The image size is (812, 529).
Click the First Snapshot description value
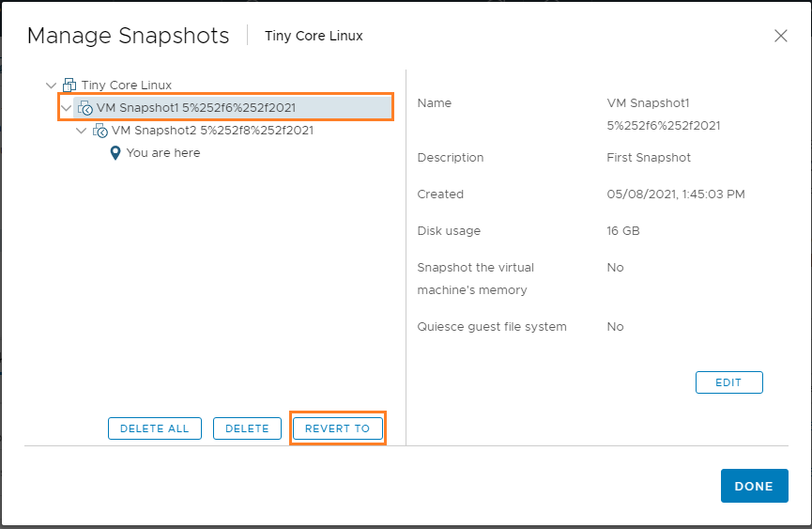click(x=649, y=158)
